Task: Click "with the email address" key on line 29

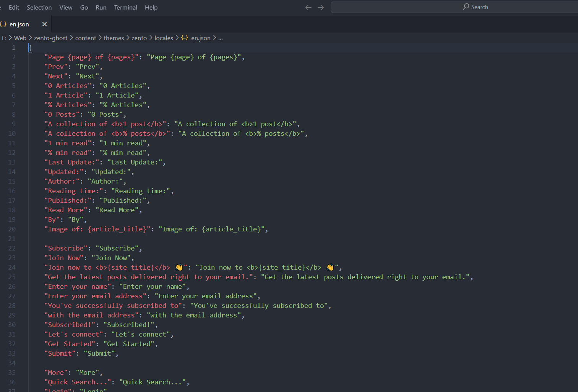Action: (x=91, y=315)
